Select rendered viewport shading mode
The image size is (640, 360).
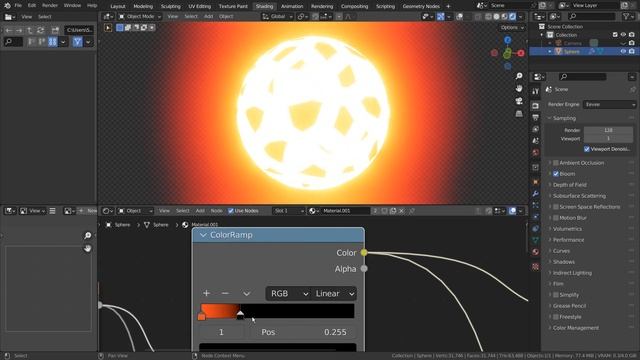point(512,17)
